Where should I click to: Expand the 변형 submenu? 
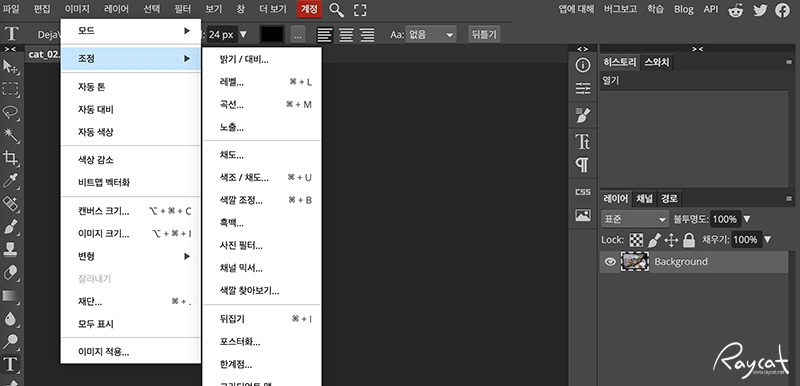[130, 256]
